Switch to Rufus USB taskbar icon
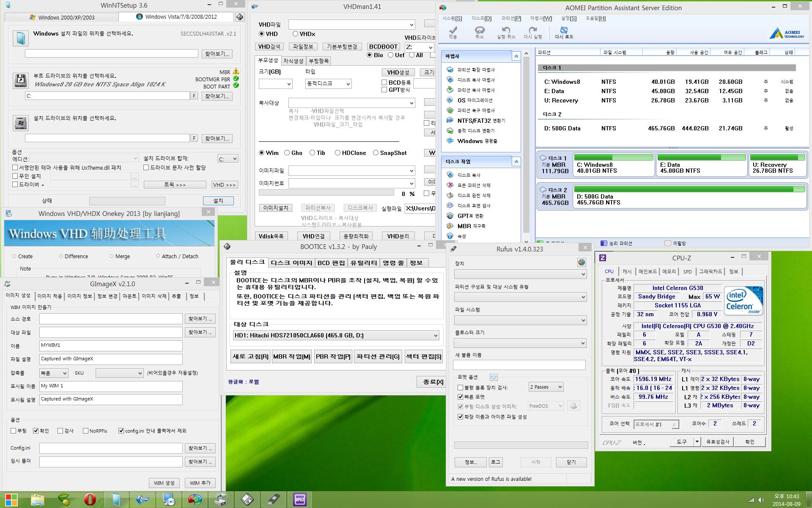This screenshot has height=508, width=812. coord(274,500)
